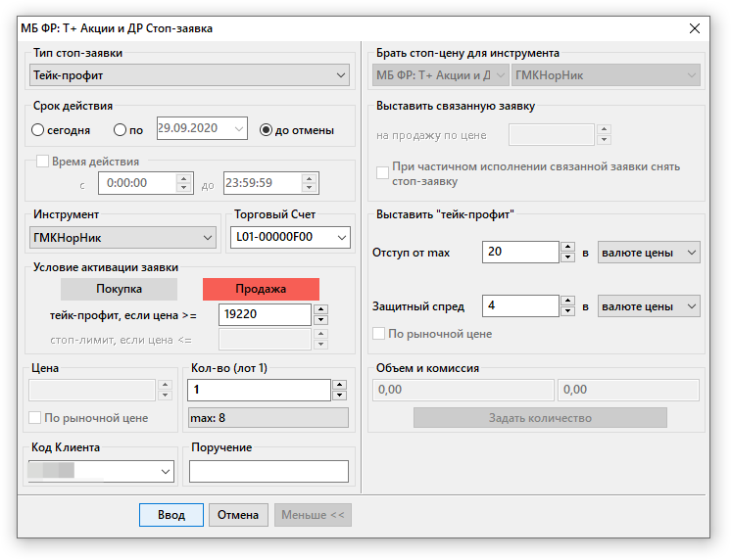Click the 0:00:00 start time field
Image resolution: width=731 pixels, height=560 pixels.
click(137, 183)
